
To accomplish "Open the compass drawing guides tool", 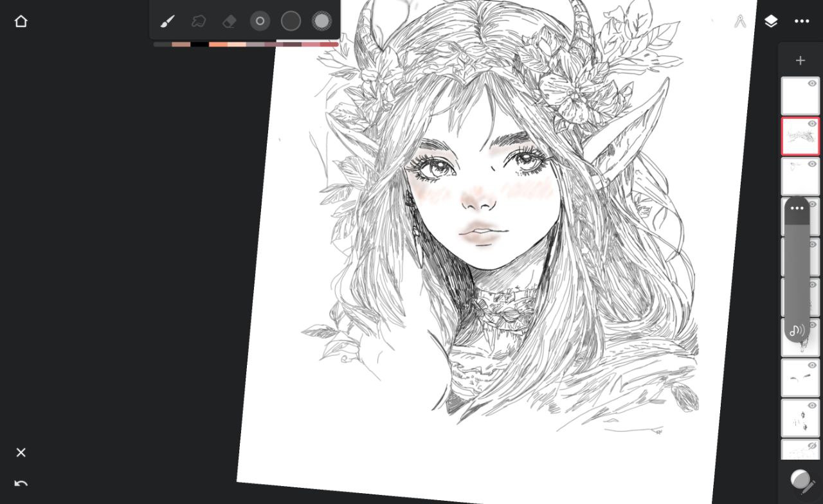I will click(x=739, y=21).
